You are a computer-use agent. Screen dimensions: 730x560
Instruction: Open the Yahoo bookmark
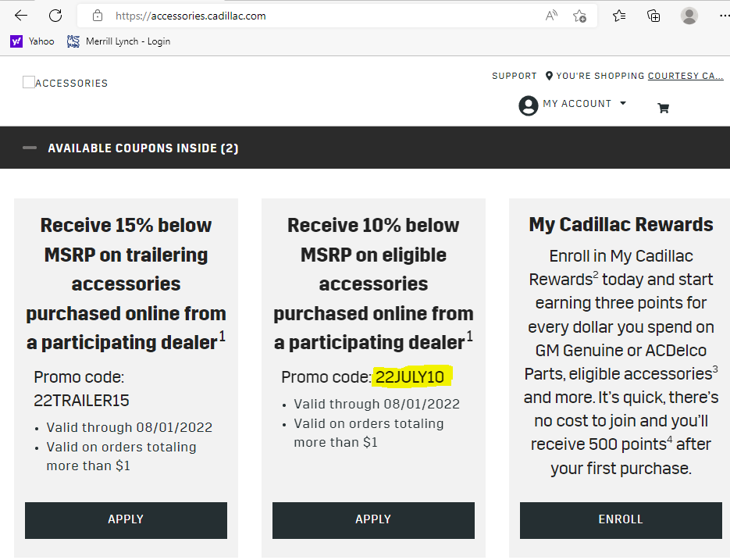coord(33,41)
